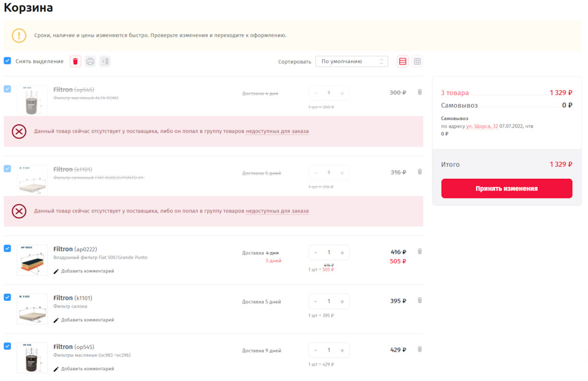
Task: Export cart via the Excel icon
Action: pos(105,61)
